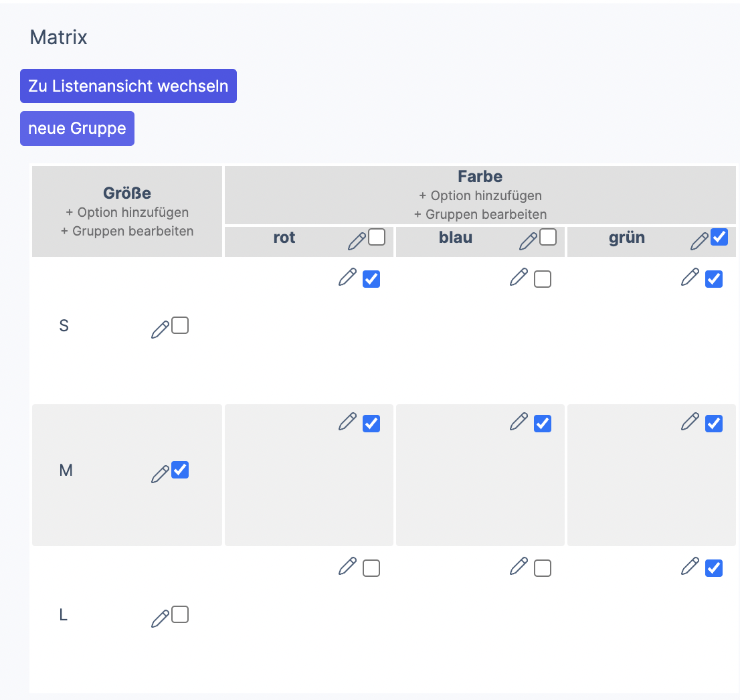Check the rot column header checkbox
740x700 pixels.
377,237
